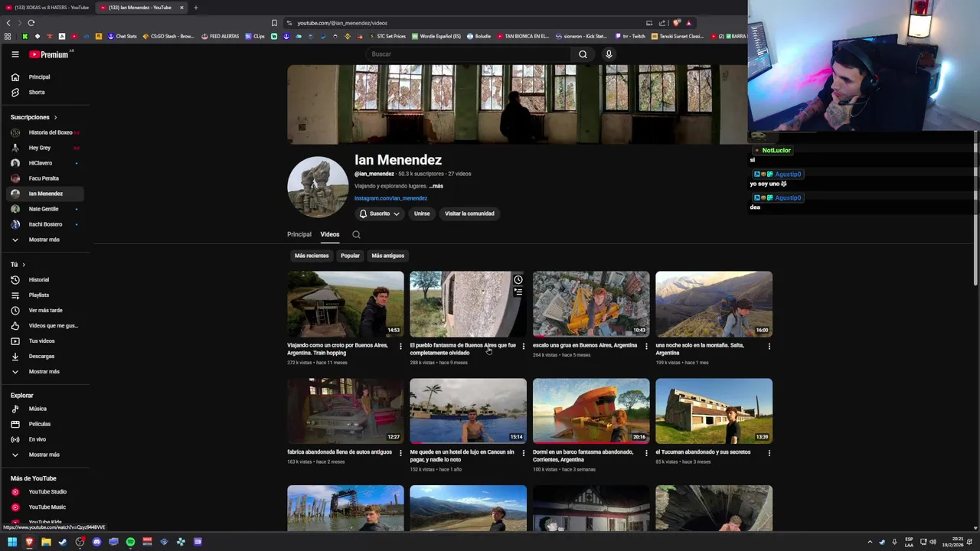Screen dimensions: 980x551
Task: Open Música in Explorar section
Action: pyautogui.click(x=45, y=409)
